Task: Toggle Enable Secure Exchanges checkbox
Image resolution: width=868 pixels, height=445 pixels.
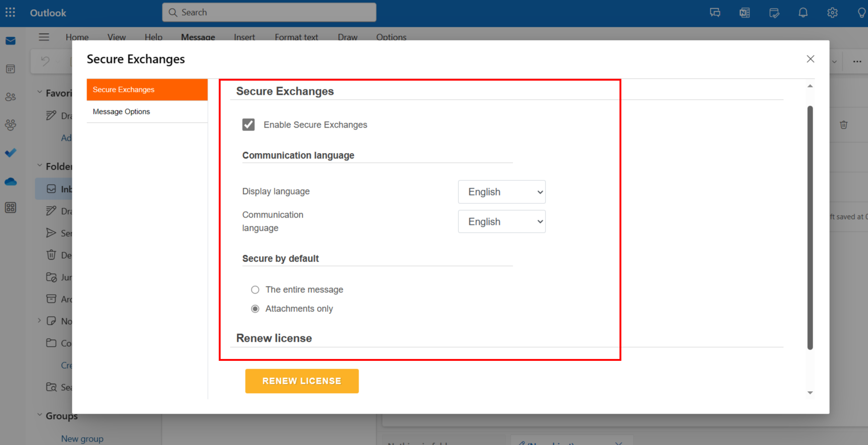Action: point(249,125)
